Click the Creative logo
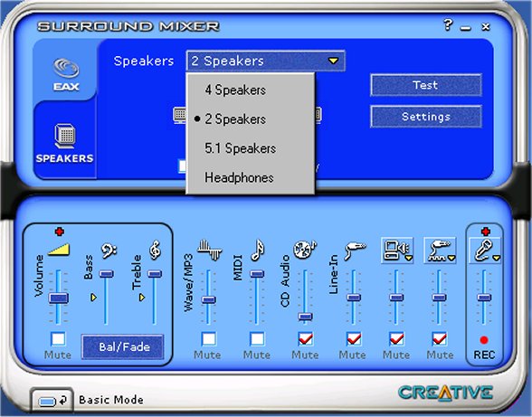The image size is (532, 417). [x=445, y=393]
